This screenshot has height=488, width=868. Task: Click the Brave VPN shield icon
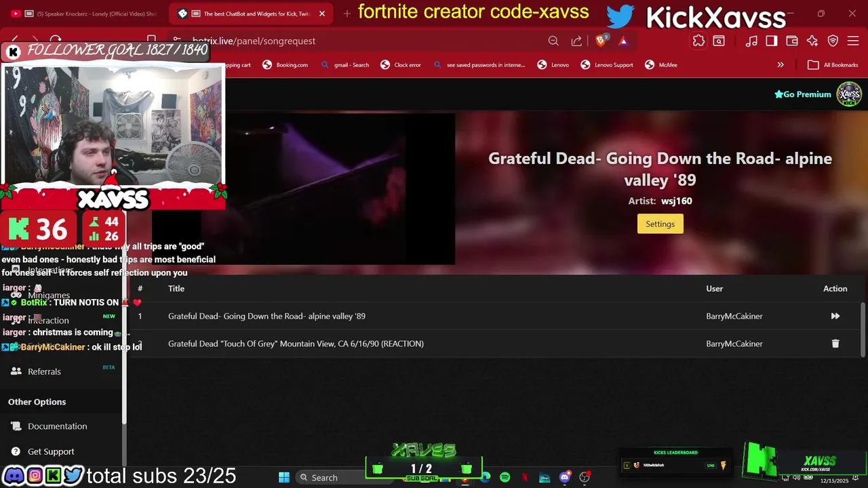[x=833, y=41]
